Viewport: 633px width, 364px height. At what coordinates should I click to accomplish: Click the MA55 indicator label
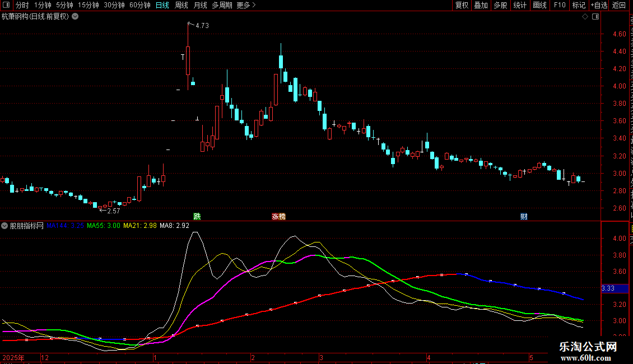click(103, 226)
